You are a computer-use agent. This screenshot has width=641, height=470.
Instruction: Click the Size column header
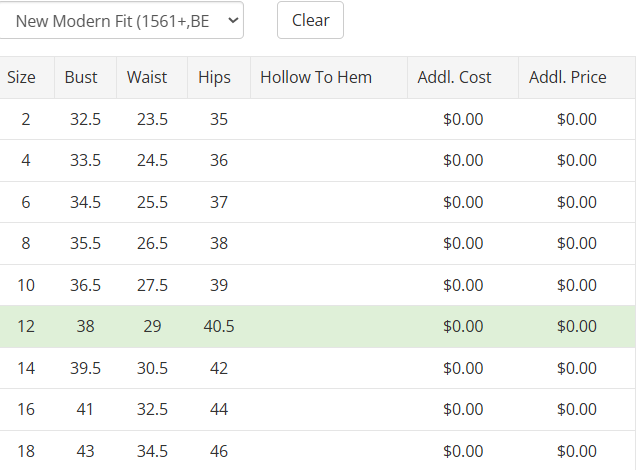22,78
